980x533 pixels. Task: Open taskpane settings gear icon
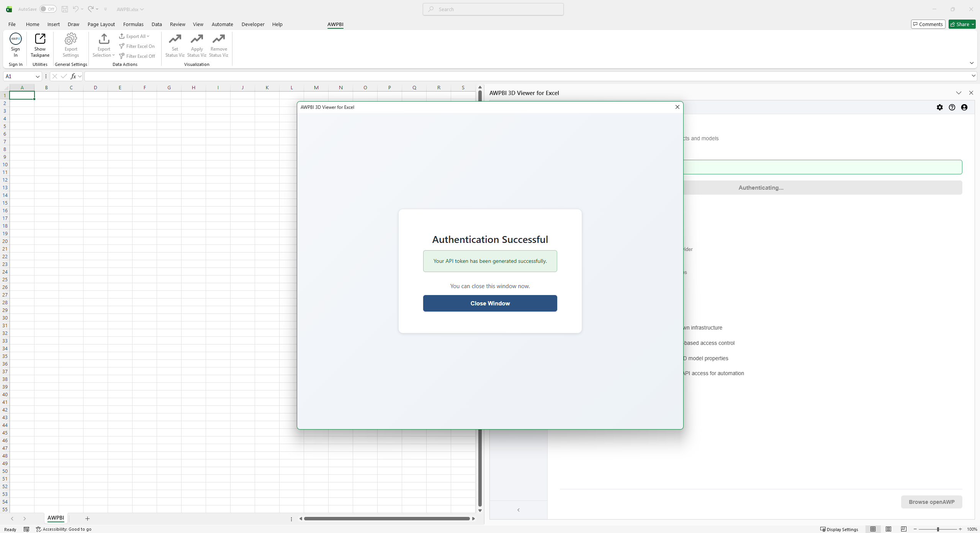click(x=940, y=108)
